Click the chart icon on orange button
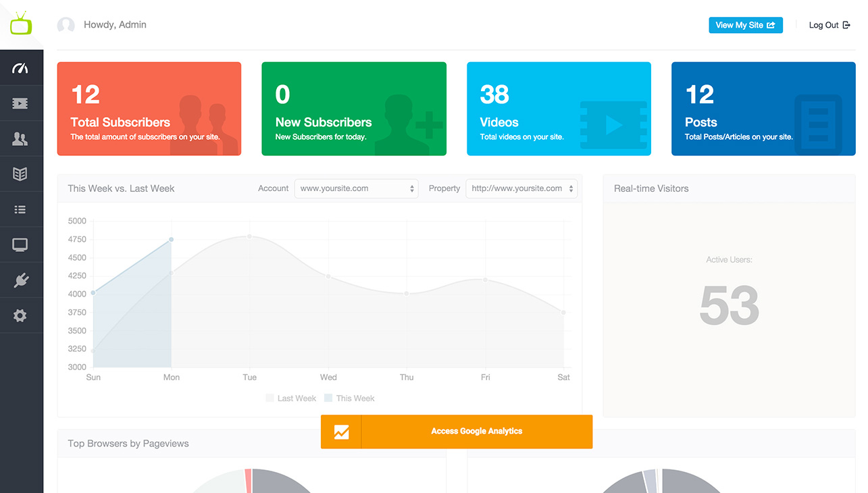The height and width of the screenshot is (493, 868). point(342,432)
